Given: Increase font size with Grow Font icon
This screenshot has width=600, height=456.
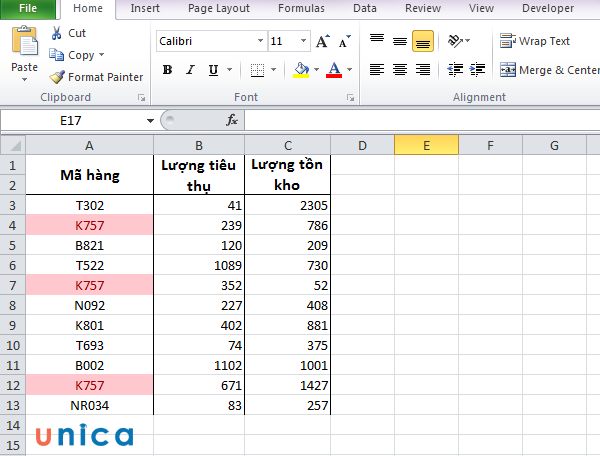Looking at the screenshot, I should [323, 41].
